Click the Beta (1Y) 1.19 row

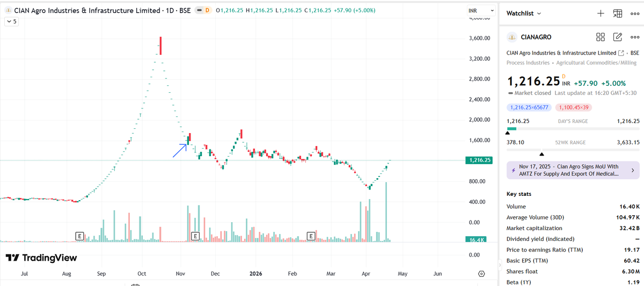[x=573, y=282]
